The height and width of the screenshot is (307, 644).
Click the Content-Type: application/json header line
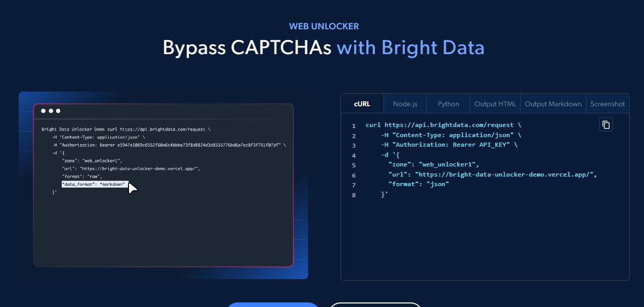(x=451, y=135)
